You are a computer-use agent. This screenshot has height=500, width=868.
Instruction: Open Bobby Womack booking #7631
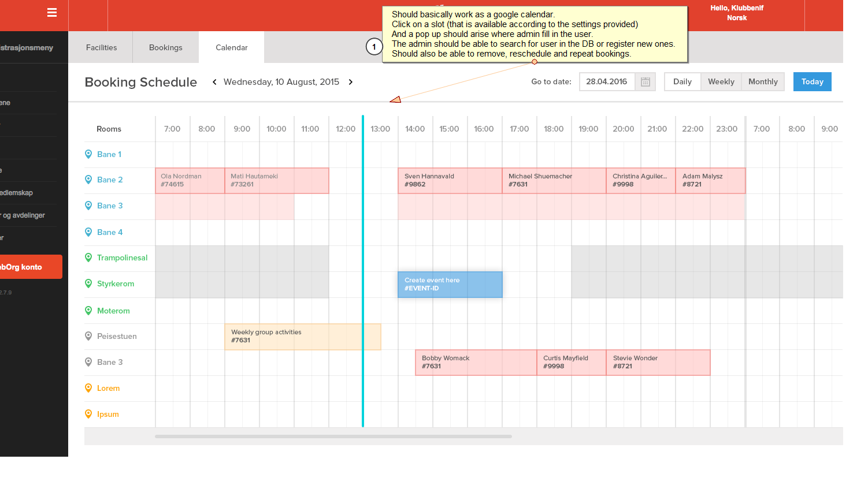476,363
